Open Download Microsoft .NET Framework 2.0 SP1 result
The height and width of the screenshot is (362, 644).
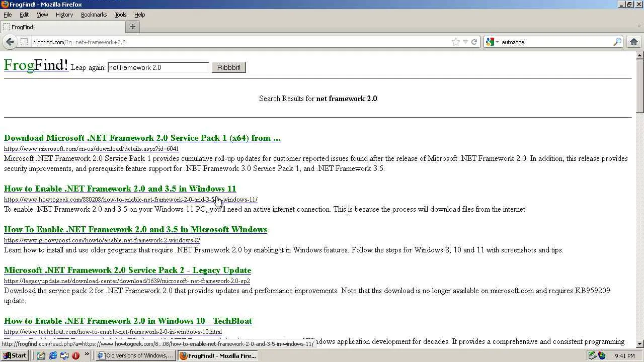(x=142, y=138)
